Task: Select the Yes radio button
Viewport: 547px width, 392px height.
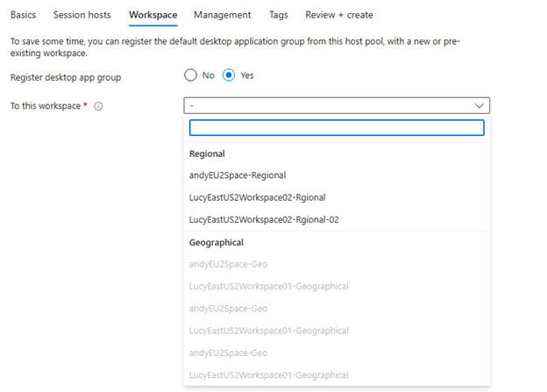Action: point(229,75)
